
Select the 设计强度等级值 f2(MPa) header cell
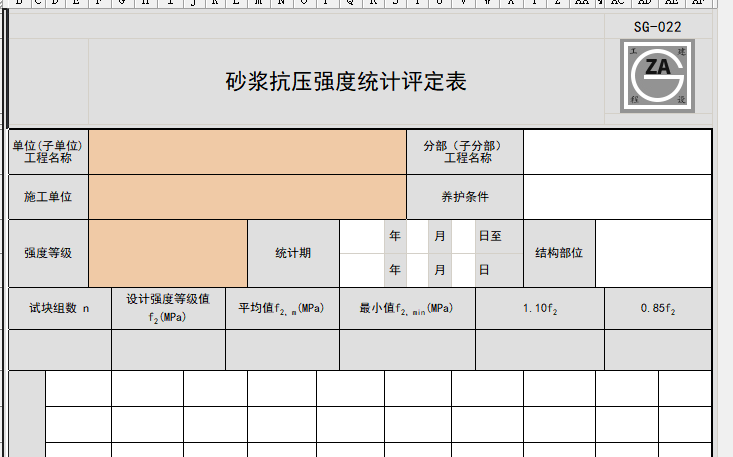coord(168,308)
